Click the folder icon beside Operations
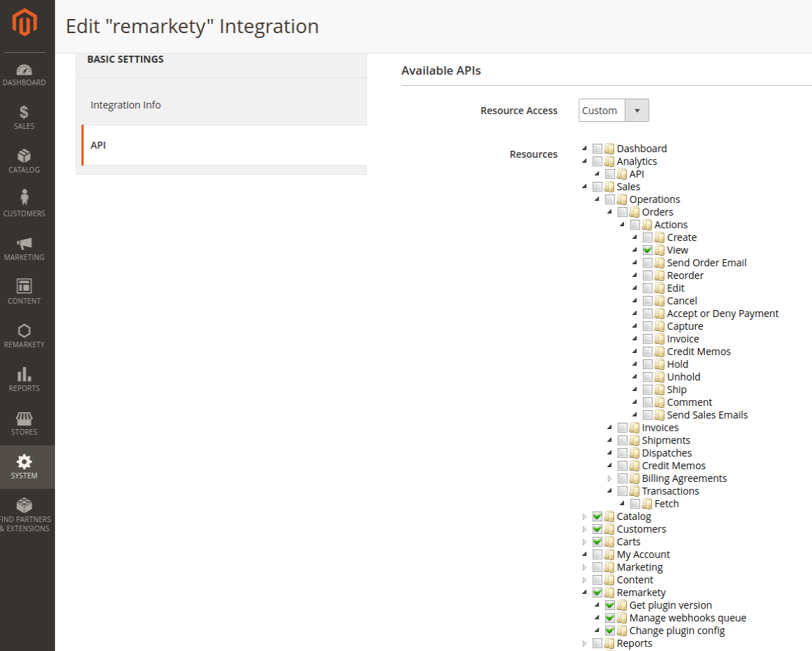The height and width of the screenshot is (651, 812). (x=622, y=199)
